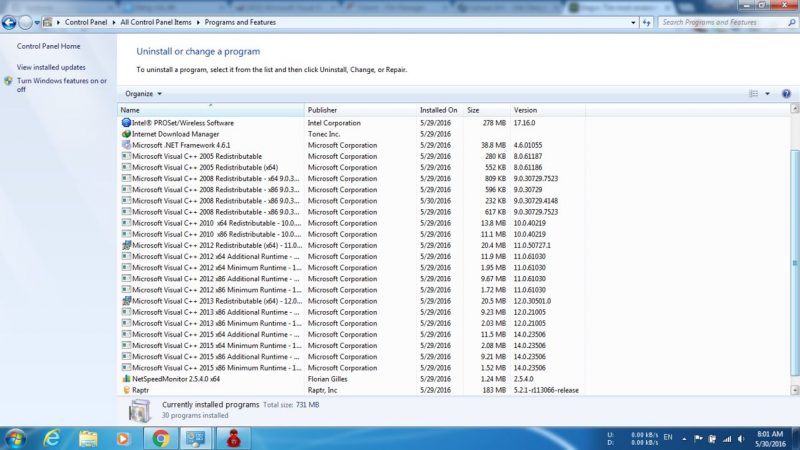Open the address bar history dropdown
Image resolution: width=800 pixels, height=450 pixels.
[x=633, y=22]
